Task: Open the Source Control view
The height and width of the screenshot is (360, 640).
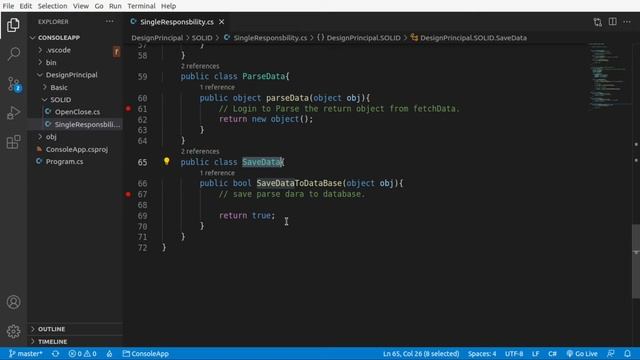Action: 13,84
